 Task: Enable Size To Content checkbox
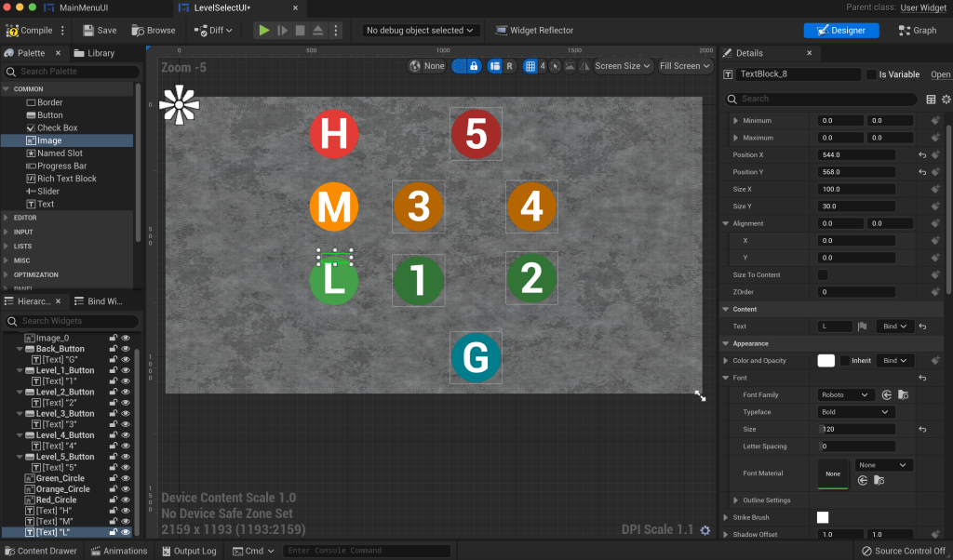click(x=823, y=274)
